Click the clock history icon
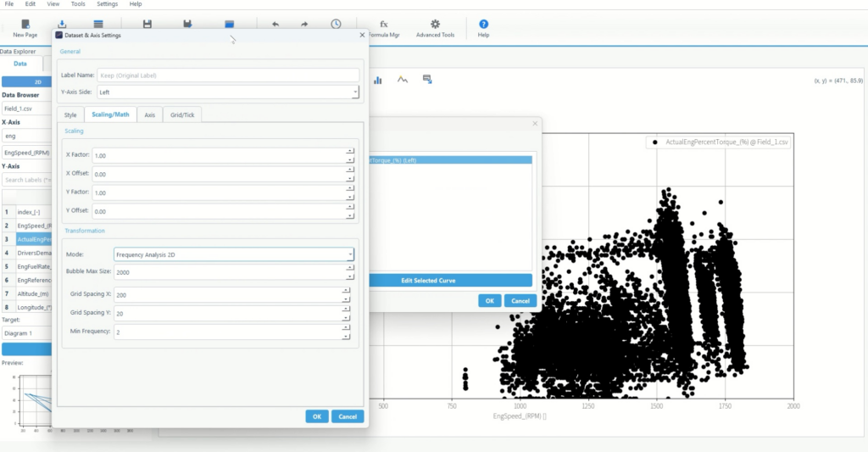The width and height of the screenshot is (868, 452). tap(337, 25)
